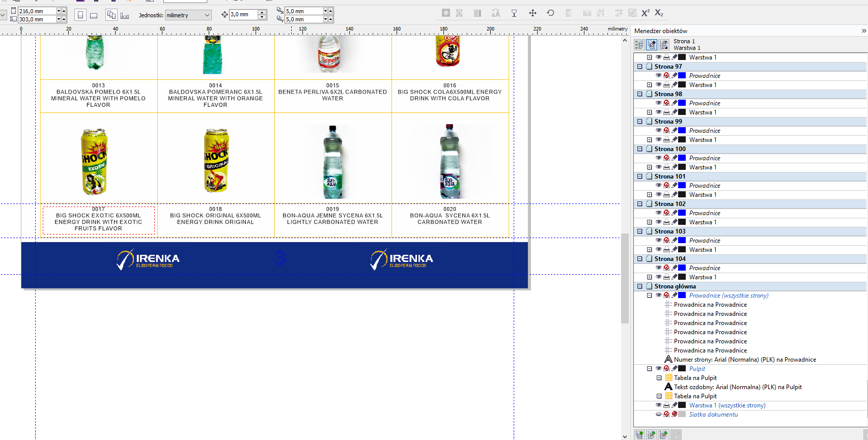The width and height of the screenshot is (868, 440).
Task: Expand the first Tabela na Pulpit item
Action: (x=659, y=378)
